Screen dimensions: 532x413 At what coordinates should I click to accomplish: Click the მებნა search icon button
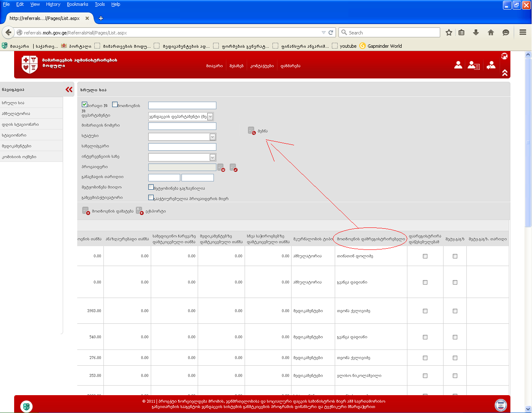252,131
